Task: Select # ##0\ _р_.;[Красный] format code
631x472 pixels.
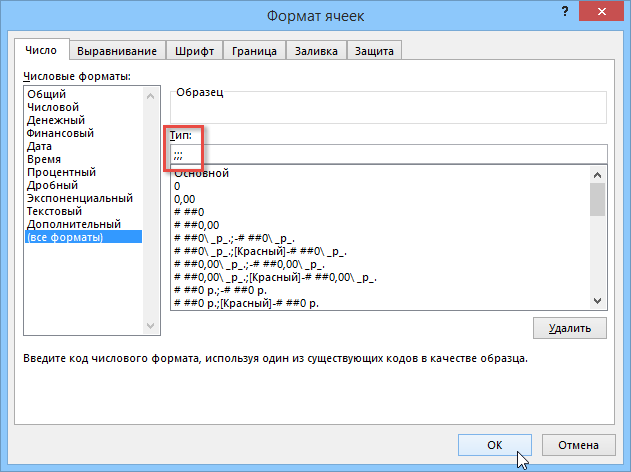Action: tap(380, 251)
